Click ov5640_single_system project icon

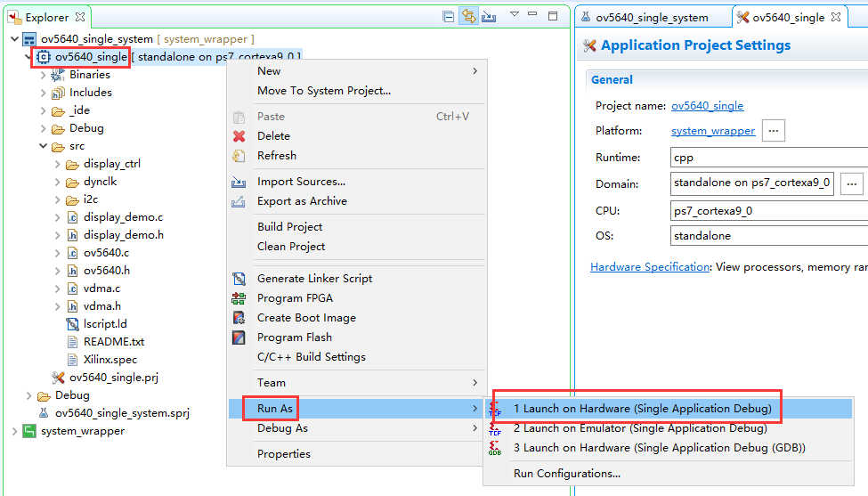coord(28,39)
